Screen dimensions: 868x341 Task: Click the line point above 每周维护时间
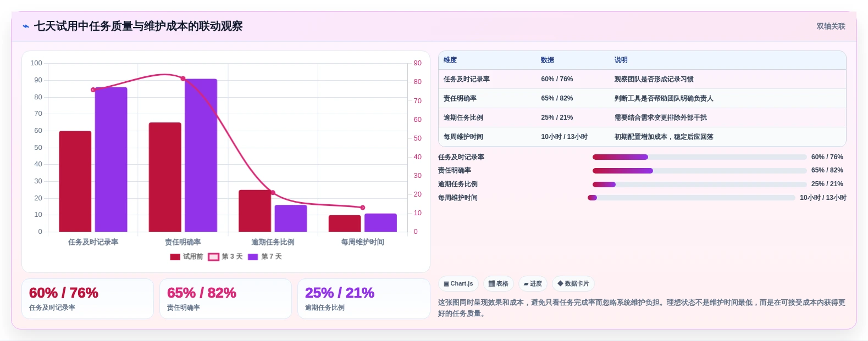tap(363, 208)
